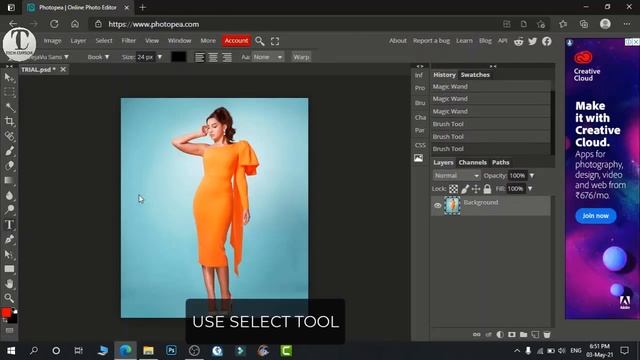Select the Type tool

click(9, 224)
